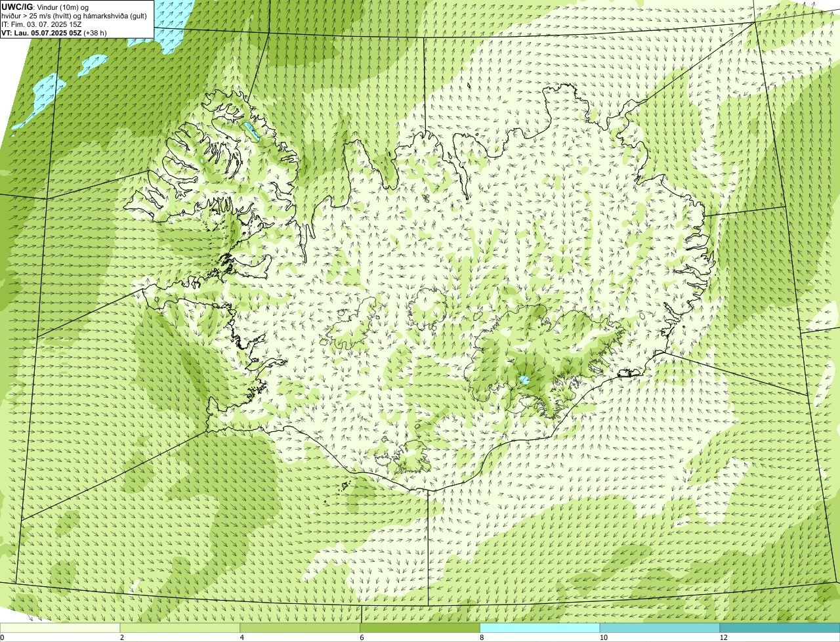Click the legend scale label "10"

(x=603, y=638)
